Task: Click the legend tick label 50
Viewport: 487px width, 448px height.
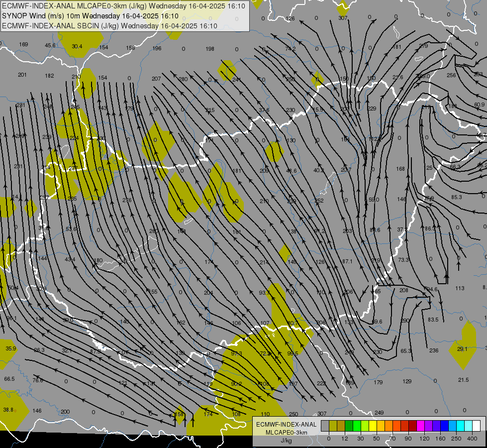Action: 377,439
